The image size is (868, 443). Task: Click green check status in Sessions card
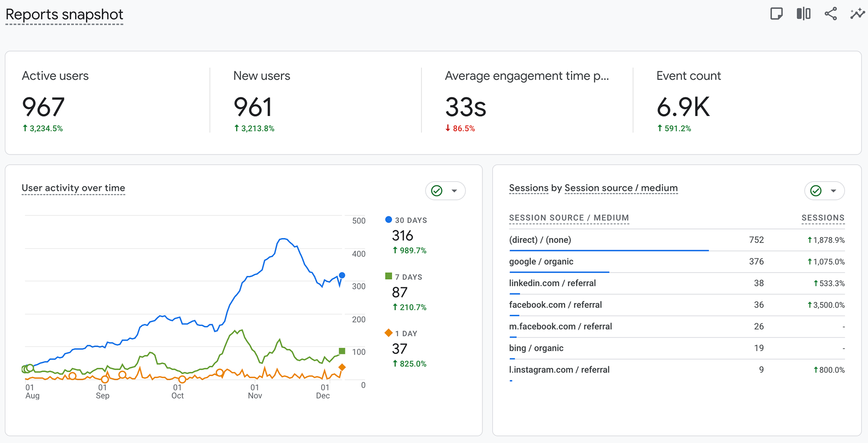point(816,191)
